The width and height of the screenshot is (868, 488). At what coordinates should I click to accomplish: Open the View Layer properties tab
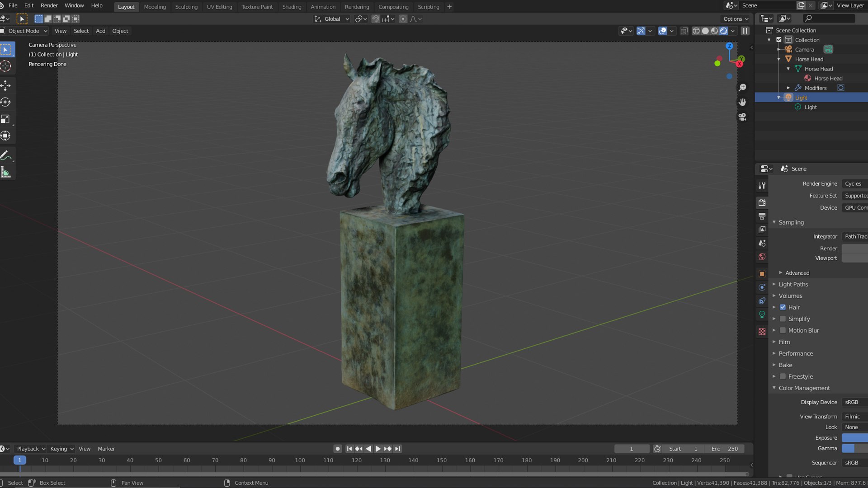coord(762,230)
